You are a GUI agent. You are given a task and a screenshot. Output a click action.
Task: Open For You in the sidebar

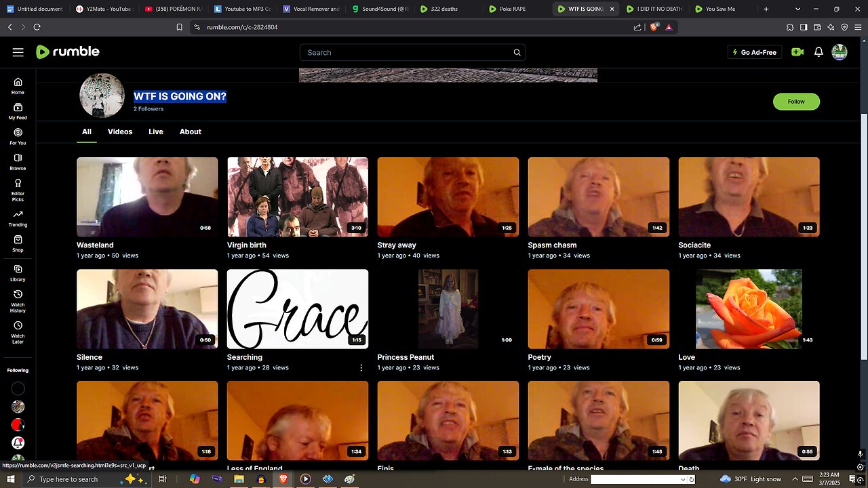pos(18,136)
